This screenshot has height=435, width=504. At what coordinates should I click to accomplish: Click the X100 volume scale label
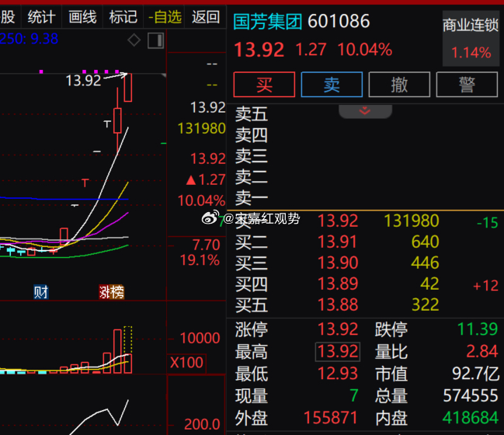tap(186, 363)
